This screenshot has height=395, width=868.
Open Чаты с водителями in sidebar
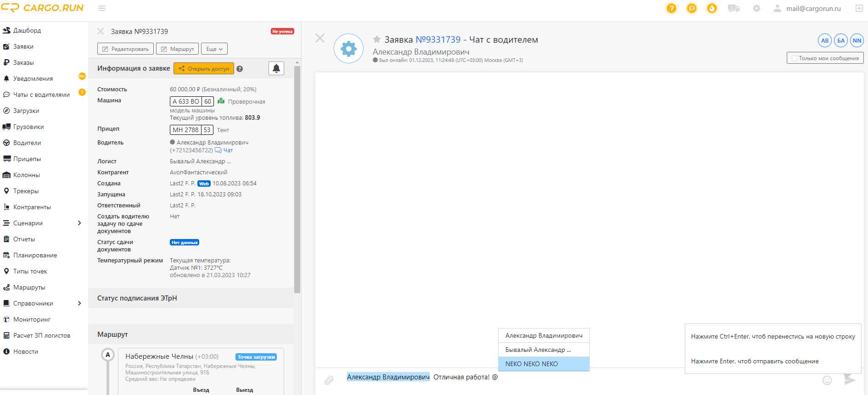41,95
